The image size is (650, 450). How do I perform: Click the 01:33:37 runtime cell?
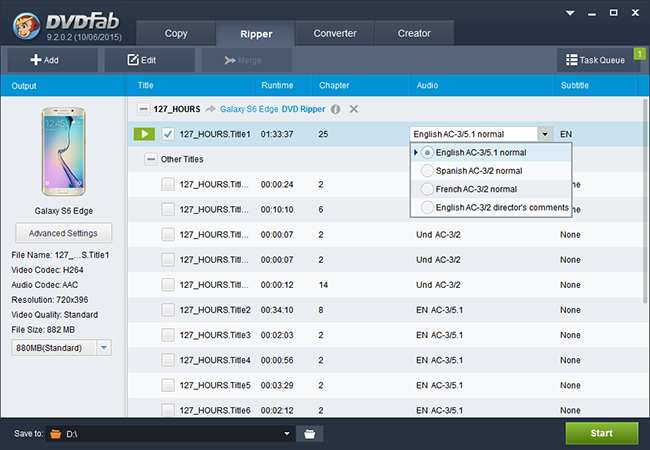coord(276,134)
